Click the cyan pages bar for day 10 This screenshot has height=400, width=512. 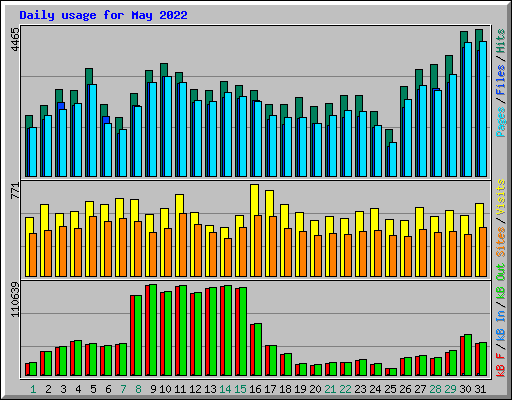click(x=168, y=126)
